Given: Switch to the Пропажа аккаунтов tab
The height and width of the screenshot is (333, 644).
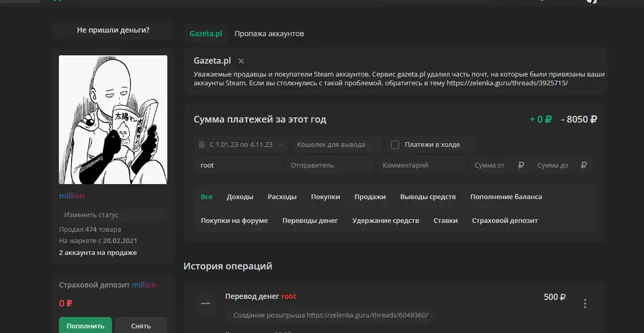Looking at the screenshot, I should (269, 34).
